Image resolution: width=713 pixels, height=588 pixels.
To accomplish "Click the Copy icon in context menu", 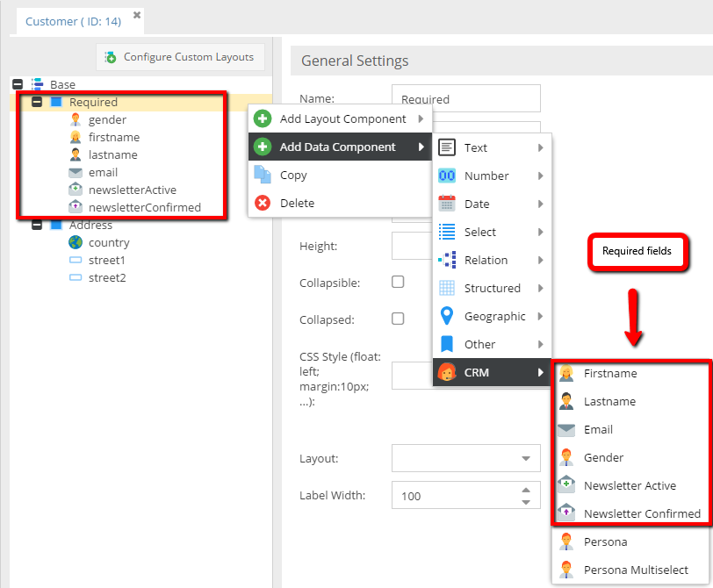I will coord(263,175).
